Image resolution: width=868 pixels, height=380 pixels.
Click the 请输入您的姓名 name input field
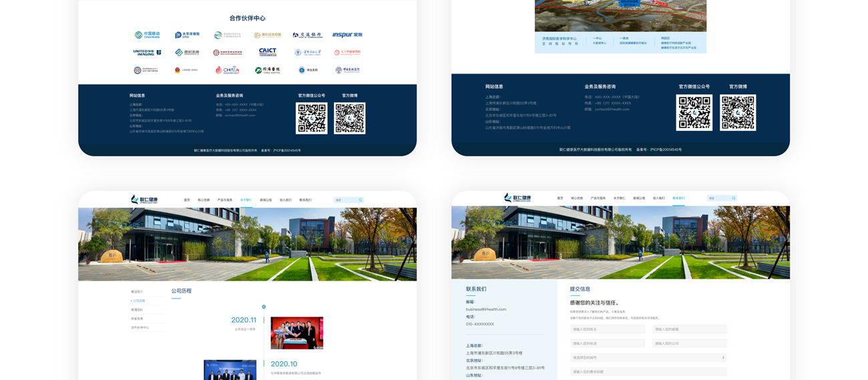point(608,329)
